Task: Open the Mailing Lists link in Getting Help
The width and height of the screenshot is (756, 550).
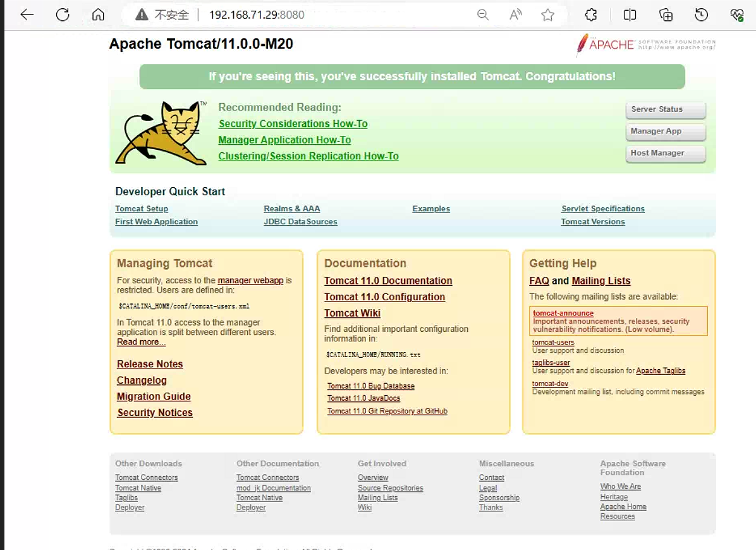Action: (x=601, y=281)
